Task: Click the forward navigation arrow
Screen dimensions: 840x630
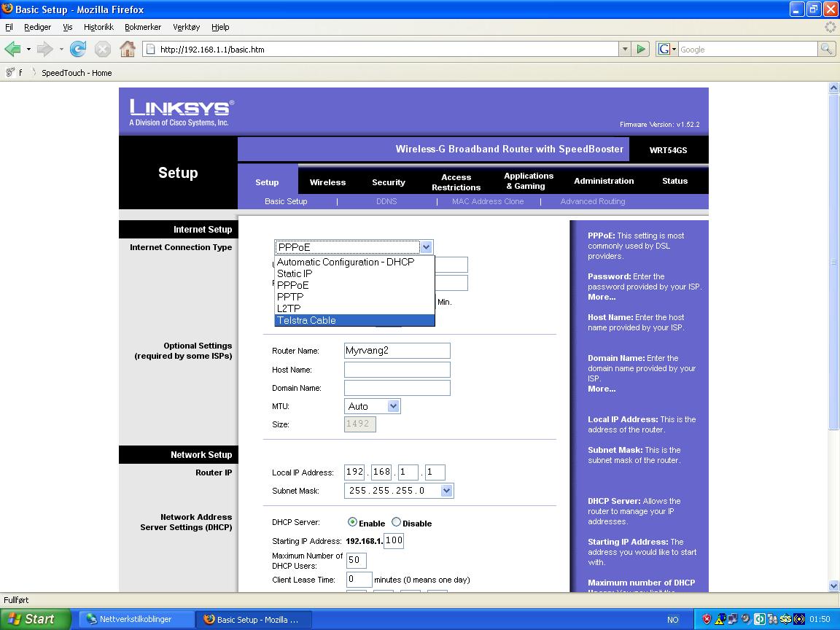Action: [45, 50]
